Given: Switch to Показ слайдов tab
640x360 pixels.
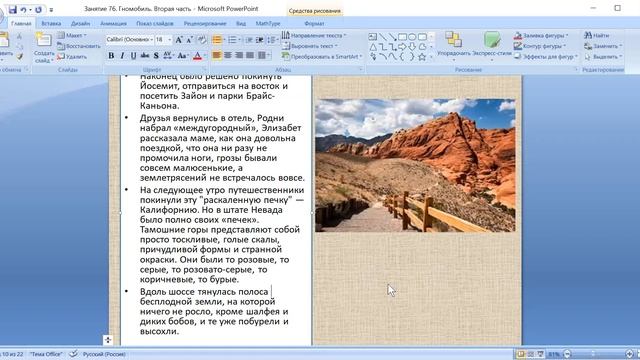Looking at the screenshot, I should tap(155, 24).
